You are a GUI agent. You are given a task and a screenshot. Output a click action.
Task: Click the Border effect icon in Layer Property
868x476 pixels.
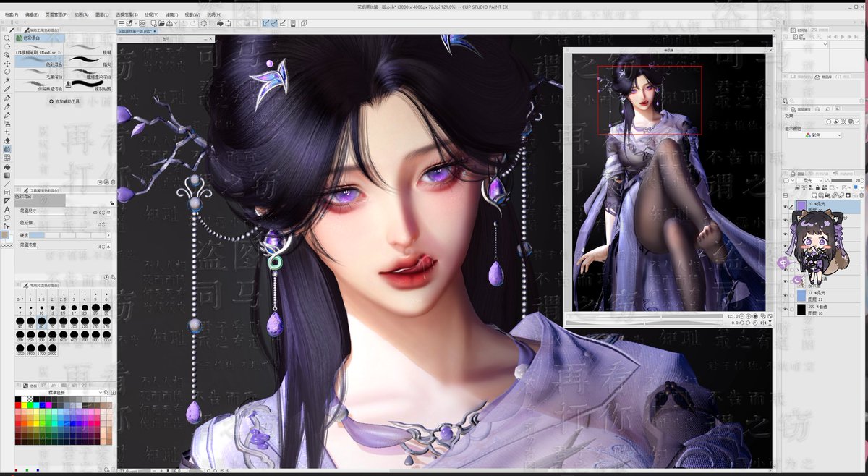(828, 122)
